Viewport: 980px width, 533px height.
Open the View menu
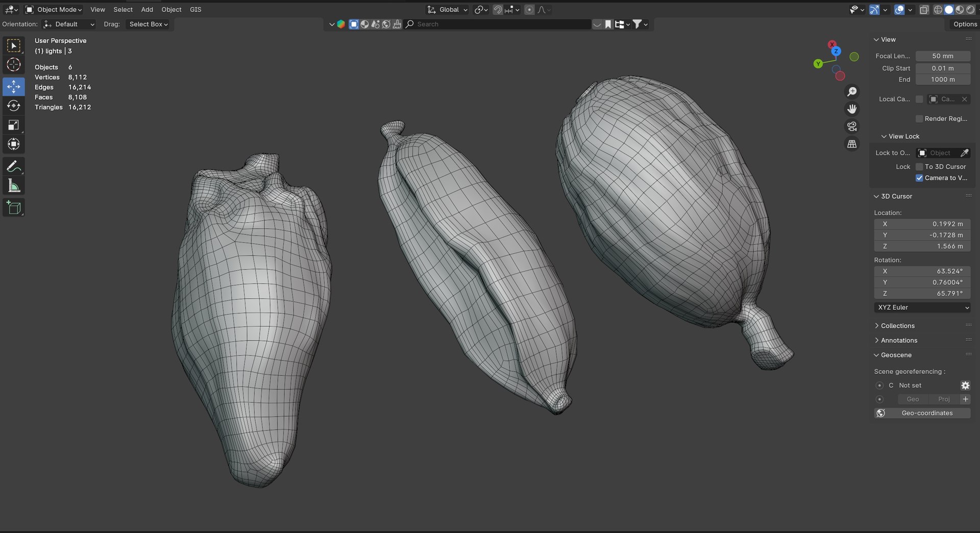[97, 10]
